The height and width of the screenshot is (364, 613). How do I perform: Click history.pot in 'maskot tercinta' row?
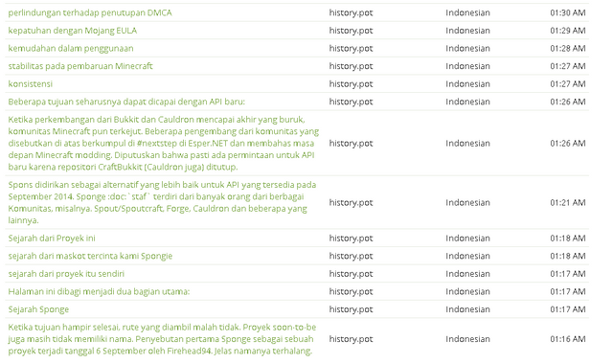351,256
